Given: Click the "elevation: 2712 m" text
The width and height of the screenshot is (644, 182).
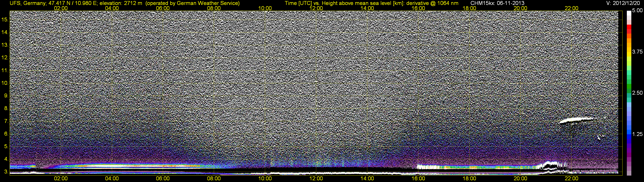Looking at the screenshot, I should [121, 3].
